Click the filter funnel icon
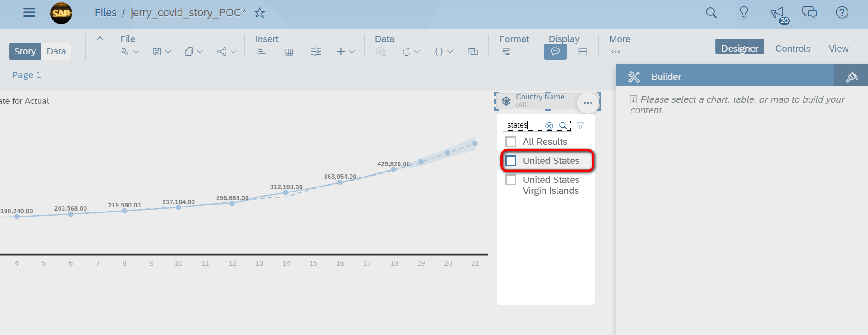The image size is (868, 335). tap(580, 126)
